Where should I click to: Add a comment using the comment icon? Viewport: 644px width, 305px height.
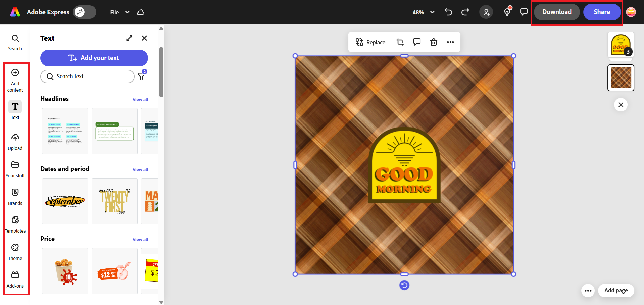tap(416, 42)
